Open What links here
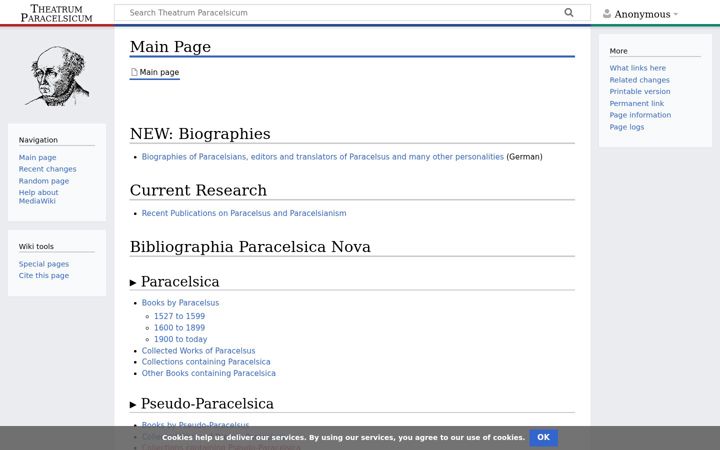 (637, 68)
